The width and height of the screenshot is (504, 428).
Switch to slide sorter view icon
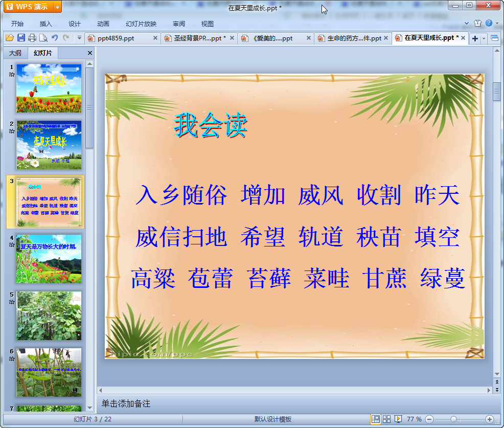click(386, 419)
